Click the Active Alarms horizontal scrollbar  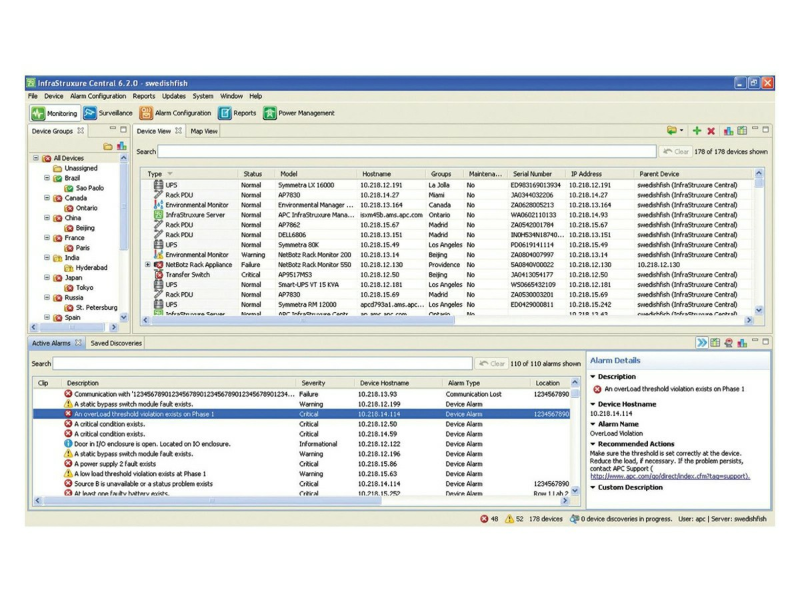pos(212,501)
